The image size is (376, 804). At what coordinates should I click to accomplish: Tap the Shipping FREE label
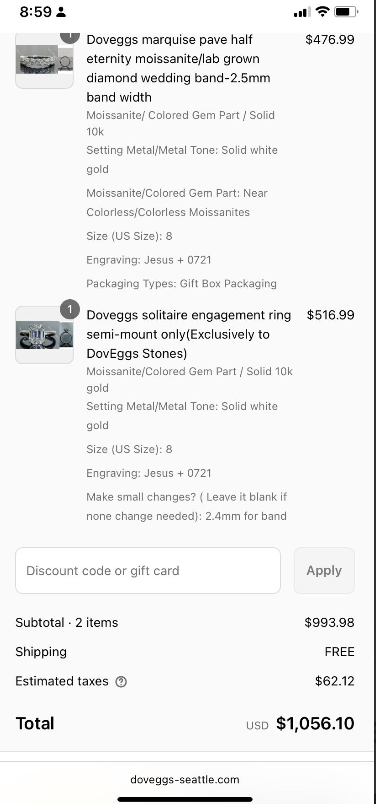[x=340, y=652]
